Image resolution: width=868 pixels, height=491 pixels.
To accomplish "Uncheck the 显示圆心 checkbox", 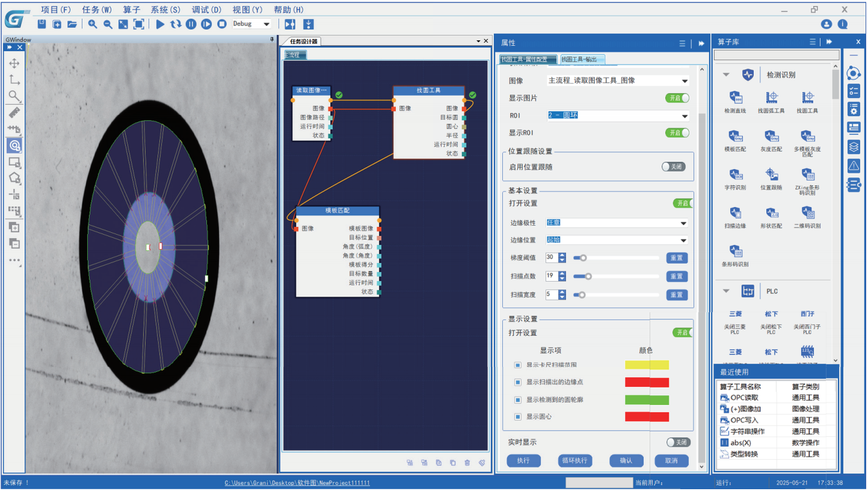I will (x=518, y=417).
